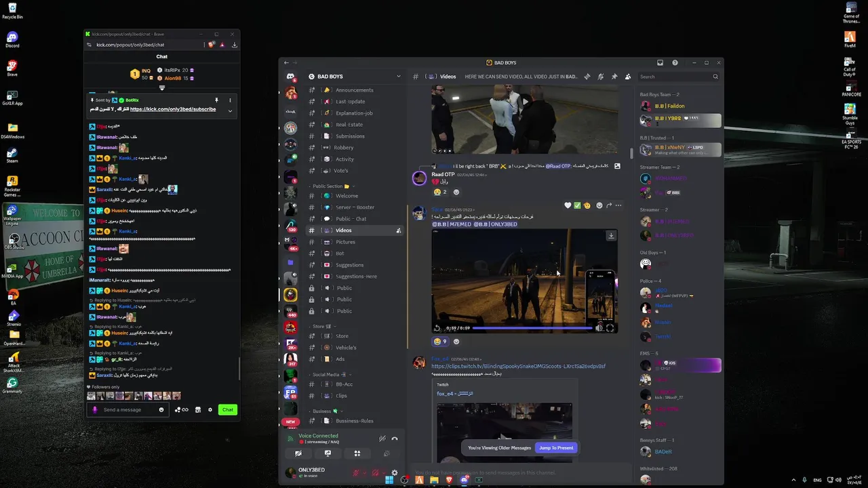The width and height of the screenshot is (868, 488).
Task: Go back with Discord title bar arrow
Action: [x=286, y=62]
